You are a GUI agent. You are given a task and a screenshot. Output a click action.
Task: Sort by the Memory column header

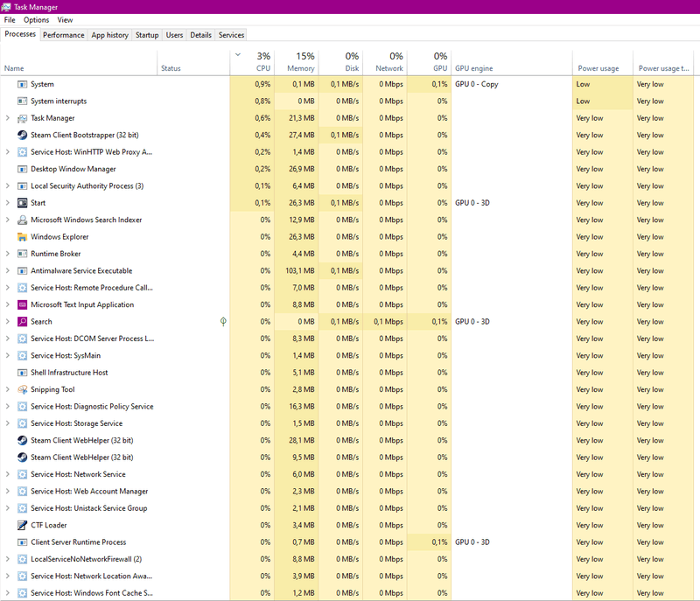[297, 62]
